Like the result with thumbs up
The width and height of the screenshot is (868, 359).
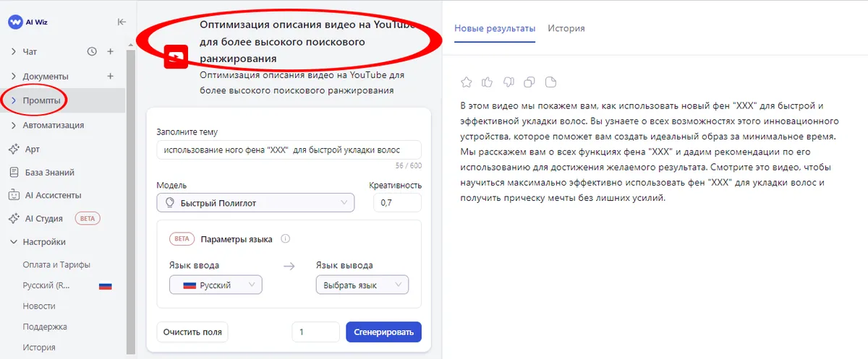[x=487, y=82]
